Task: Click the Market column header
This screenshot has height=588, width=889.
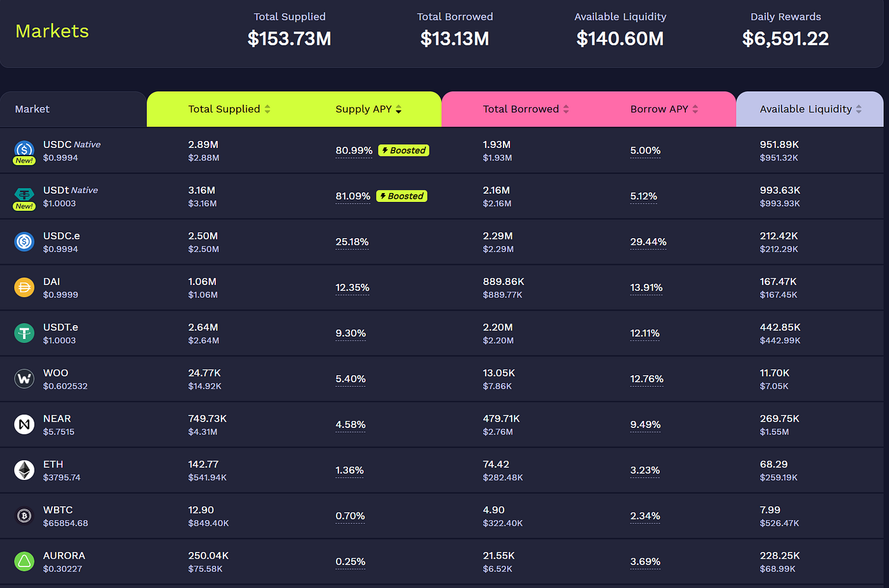Action: [x=32, y=109]
